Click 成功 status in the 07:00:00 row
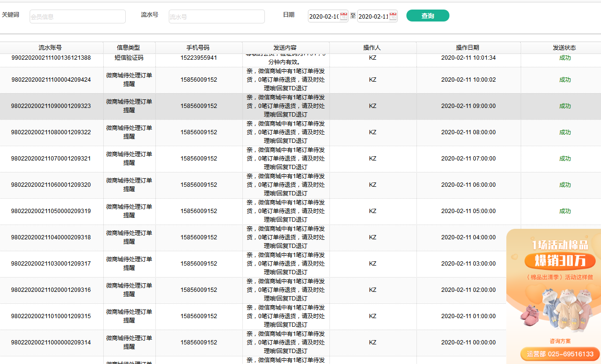This screenshot has height=364, width=601. coord(565,159)
